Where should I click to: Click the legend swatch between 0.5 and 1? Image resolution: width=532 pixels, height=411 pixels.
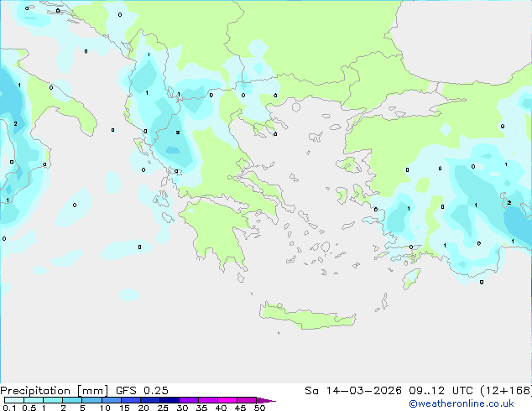pos(34,400)
